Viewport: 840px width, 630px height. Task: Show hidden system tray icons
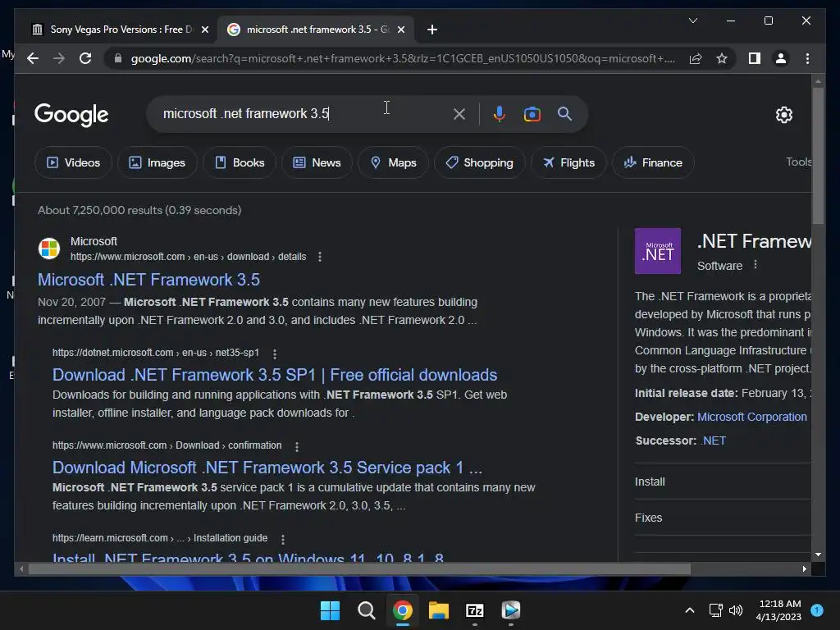pyautogui.click(x=690, y=610)
